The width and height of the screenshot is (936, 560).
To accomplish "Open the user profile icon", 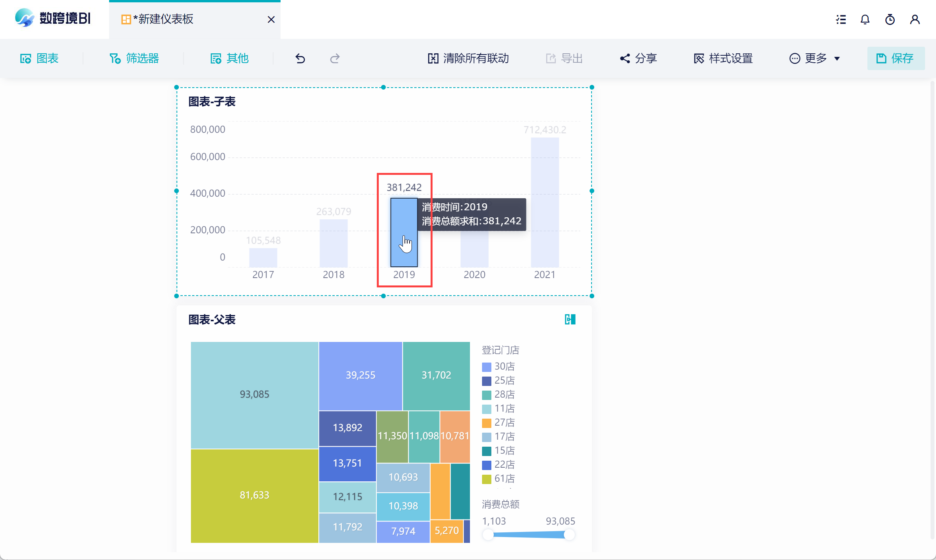I will (x=915, y=19).
